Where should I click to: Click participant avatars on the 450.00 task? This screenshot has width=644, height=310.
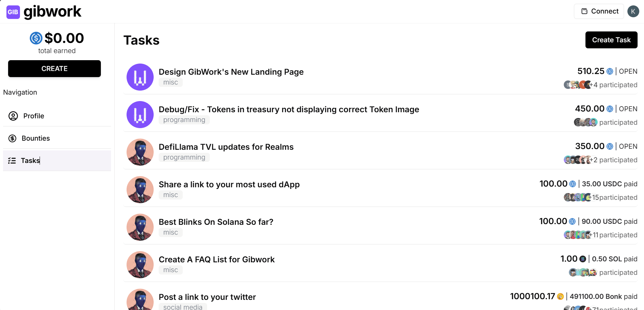pos(586,122)
